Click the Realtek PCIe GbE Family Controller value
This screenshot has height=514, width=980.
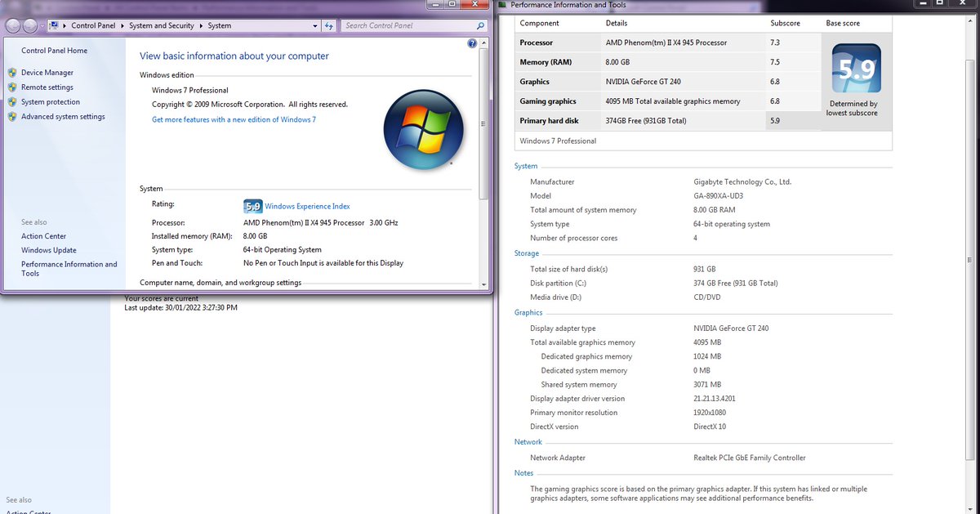click(750, 458)
